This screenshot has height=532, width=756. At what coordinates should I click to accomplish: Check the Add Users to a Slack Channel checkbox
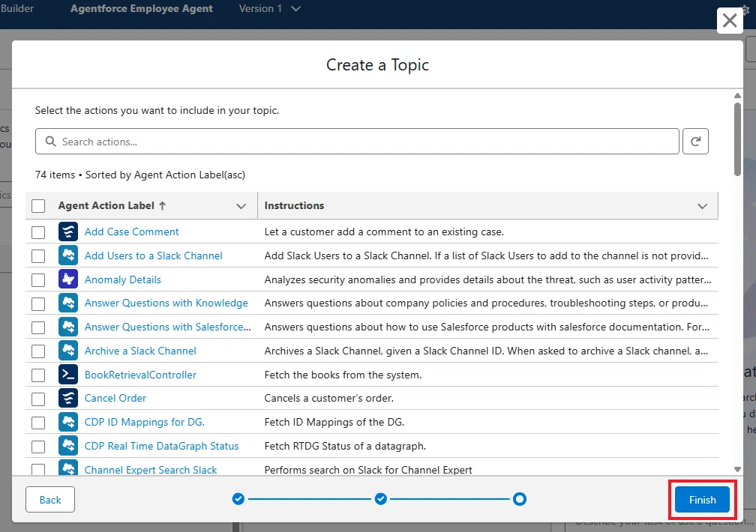(x=38, y=256)
